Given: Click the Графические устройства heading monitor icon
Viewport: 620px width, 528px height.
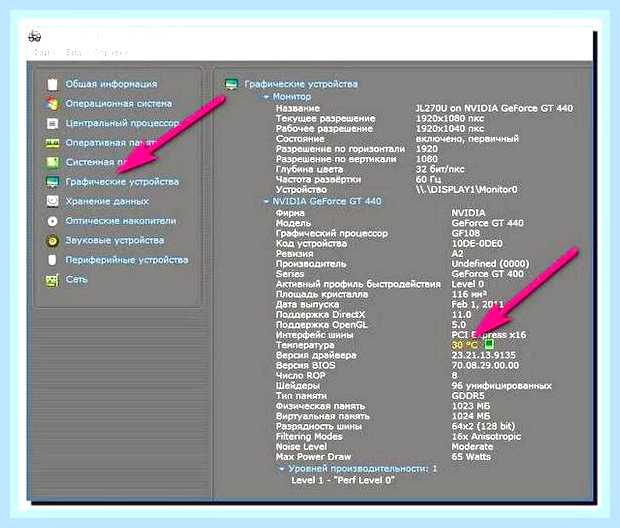Looking at the screenshot, I should [231, 84].
